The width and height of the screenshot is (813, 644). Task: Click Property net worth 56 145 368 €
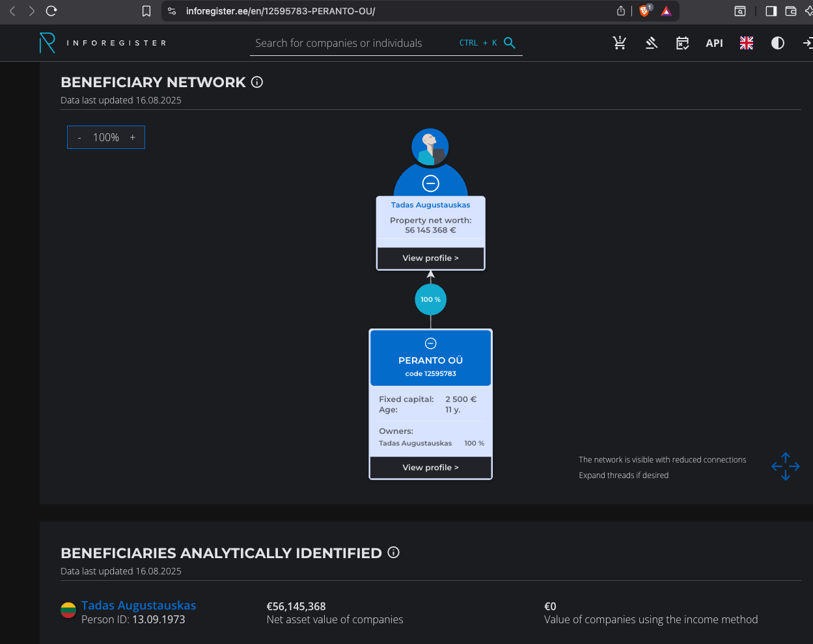tap(431, 225)
